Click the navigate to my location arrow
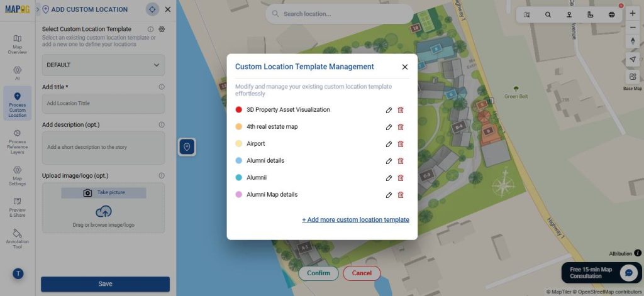Viewport: 644px width, 296px height. (x=633, y=60)
